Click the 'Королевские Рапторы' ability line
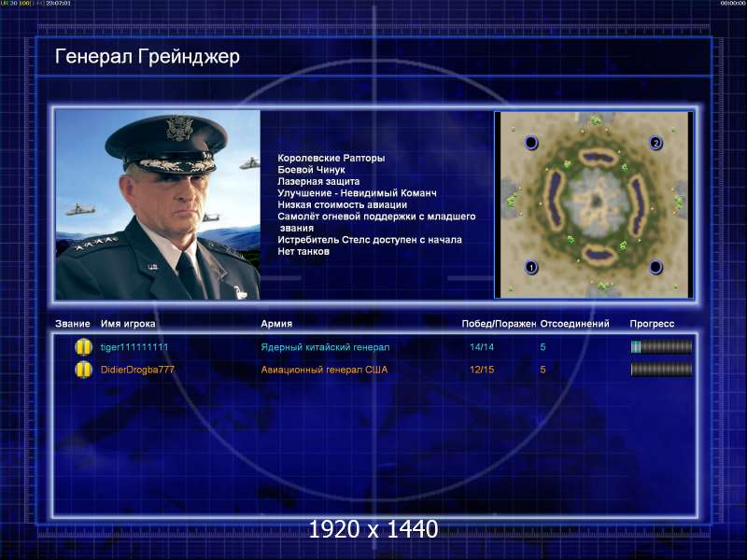Viewport: 747px width, 560px height. (331, 158)
